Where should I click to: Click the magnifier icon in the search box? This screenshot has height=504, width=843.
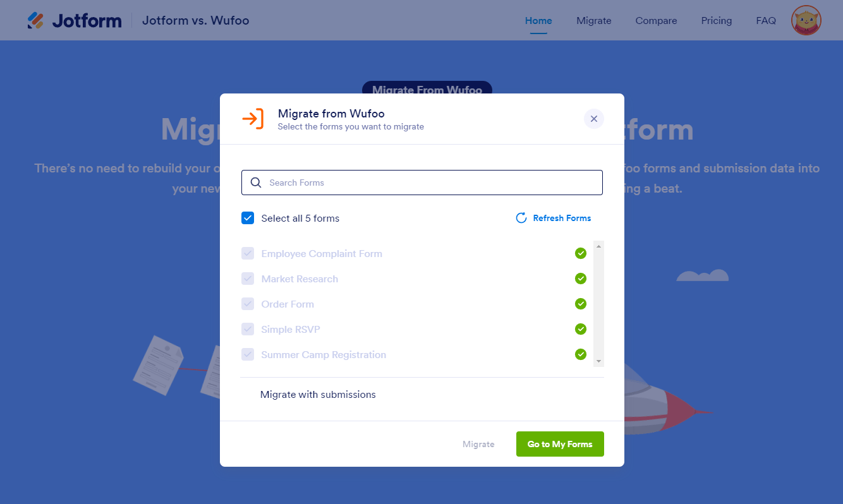click(x=256, y=183)
